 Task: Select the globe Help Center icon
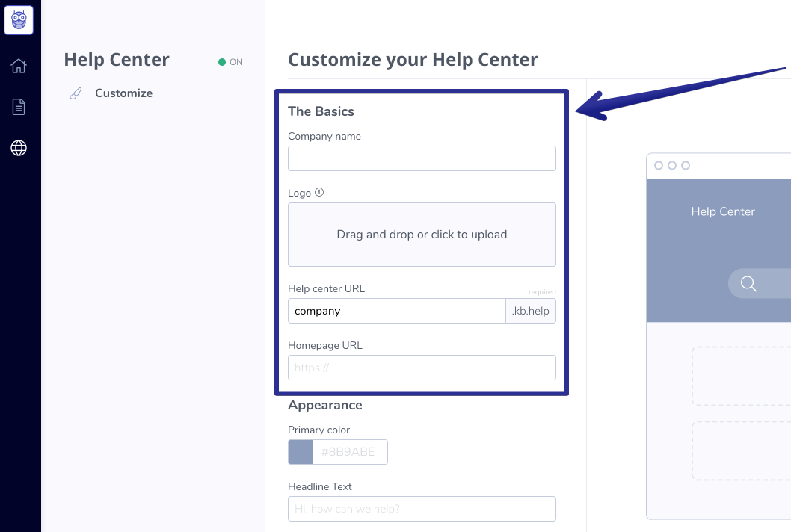(19, 148)
